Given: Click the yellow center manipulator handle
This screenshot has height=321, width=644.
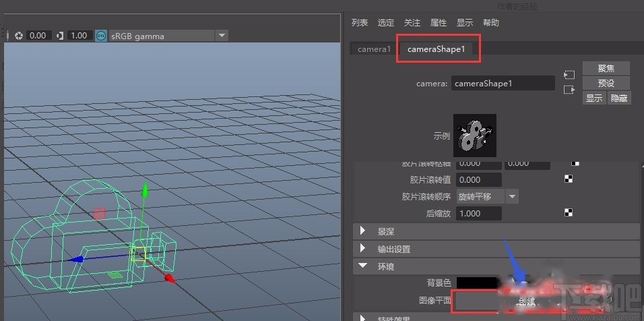Looking at the screenshot, I should click(138, 254).
